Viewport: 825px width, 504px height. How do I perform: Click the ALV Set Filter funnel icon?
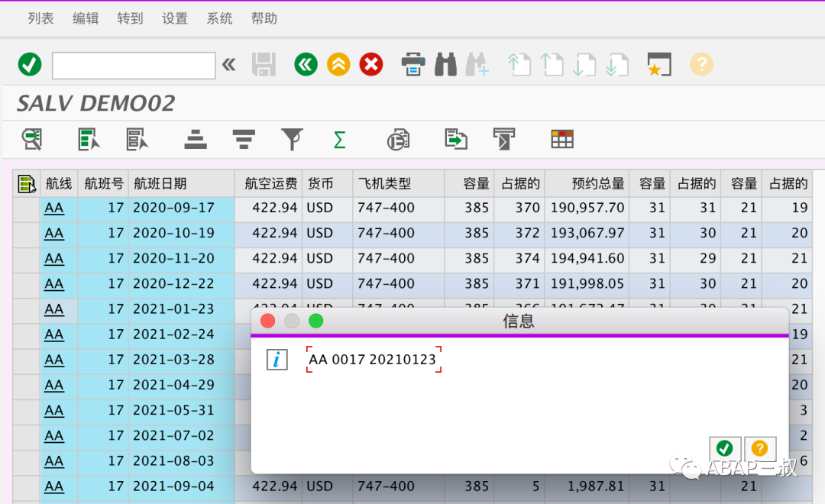click(x=292, y=140)
